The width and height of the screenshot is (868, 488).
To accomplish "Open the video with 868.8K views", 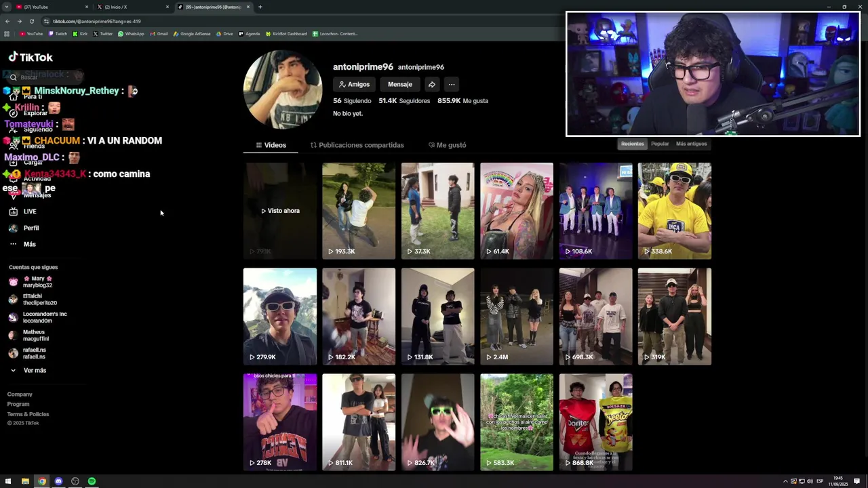I will [x=596, y=422].
